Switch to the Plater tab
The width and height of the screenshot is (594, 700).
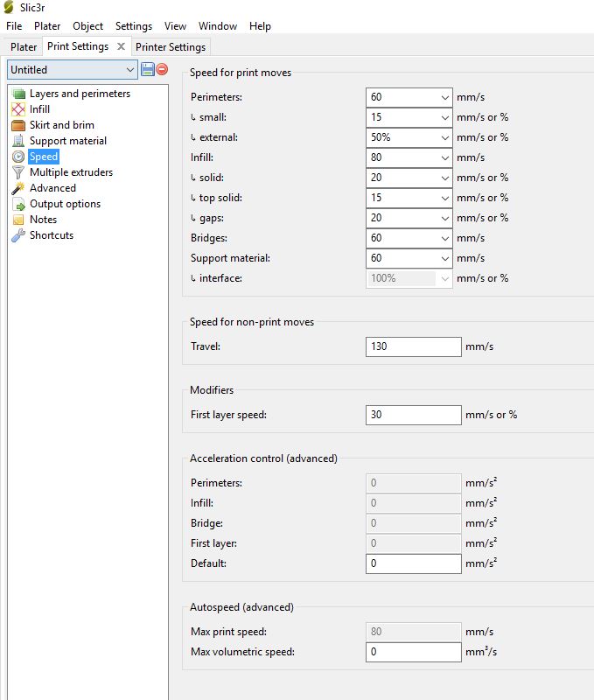24,46
